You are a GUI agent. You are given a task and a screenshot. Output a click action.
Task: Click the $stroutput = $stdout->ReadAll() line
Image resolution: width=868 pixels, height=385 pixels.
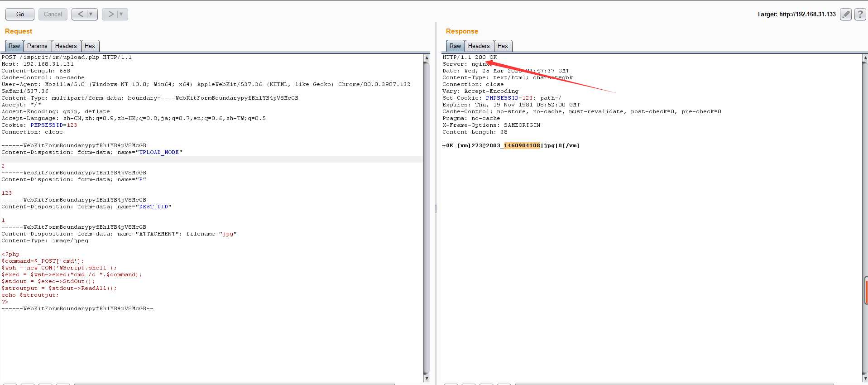pyautogui.click(x=59, y=288)
